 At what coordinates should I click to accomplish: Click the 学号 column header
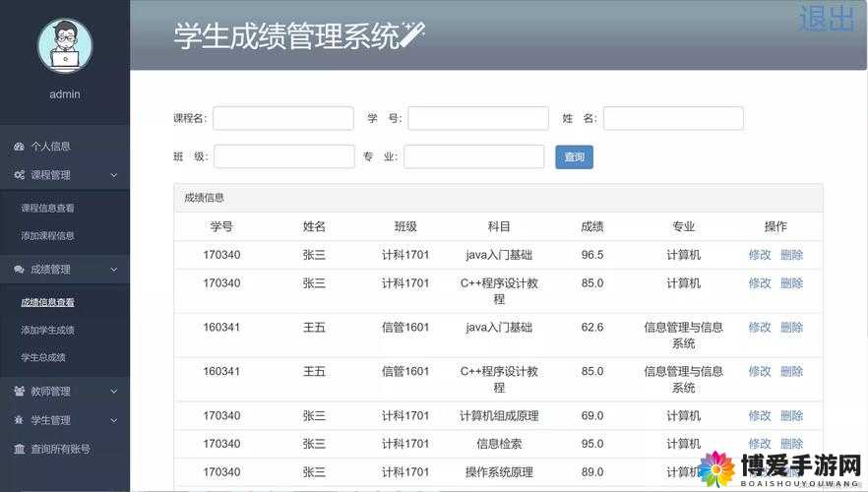[221, 226]
